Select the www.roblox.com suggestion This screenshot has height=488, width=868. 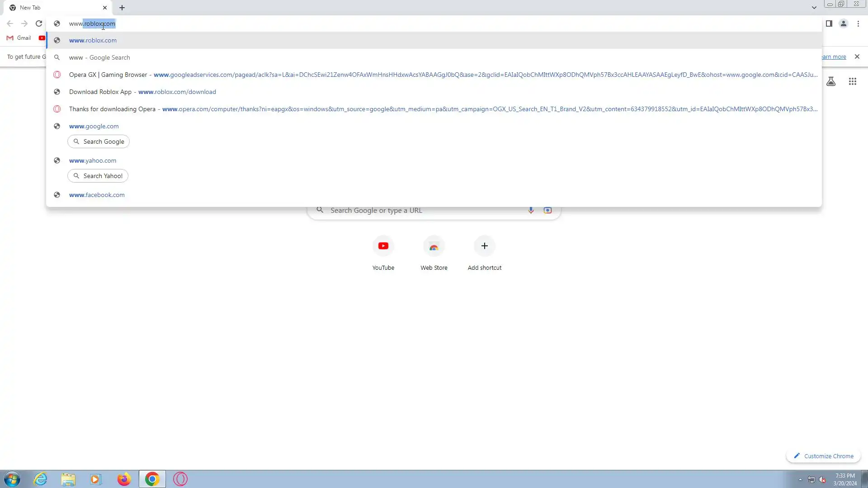point(93,40)
